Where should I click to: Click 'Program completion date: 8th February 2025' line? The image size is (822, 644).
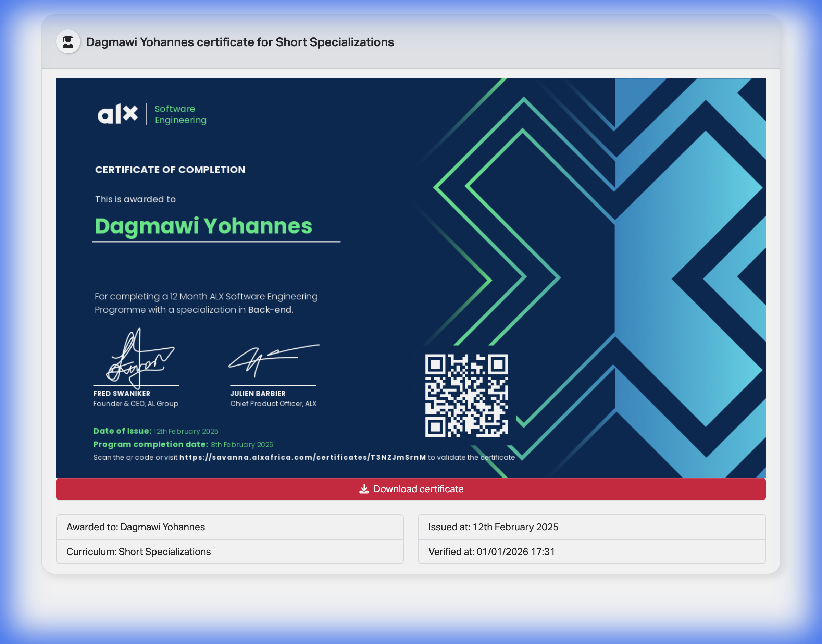[x=183, y=444]
